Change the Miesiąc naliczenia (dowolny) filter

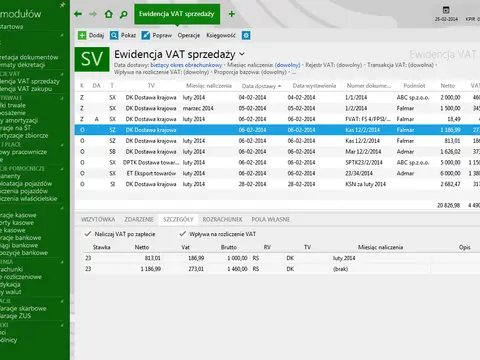tap(287, 65)
